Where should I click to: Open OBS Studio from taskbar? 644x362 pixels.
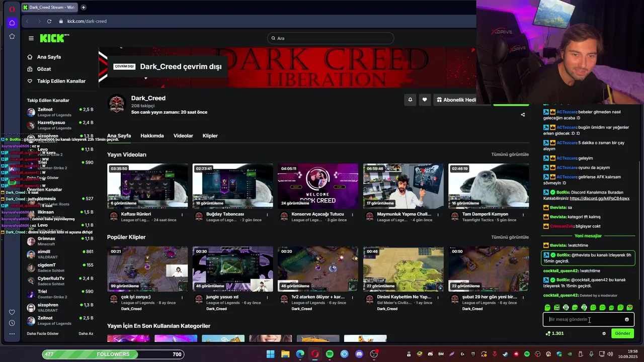coord(374,354)
